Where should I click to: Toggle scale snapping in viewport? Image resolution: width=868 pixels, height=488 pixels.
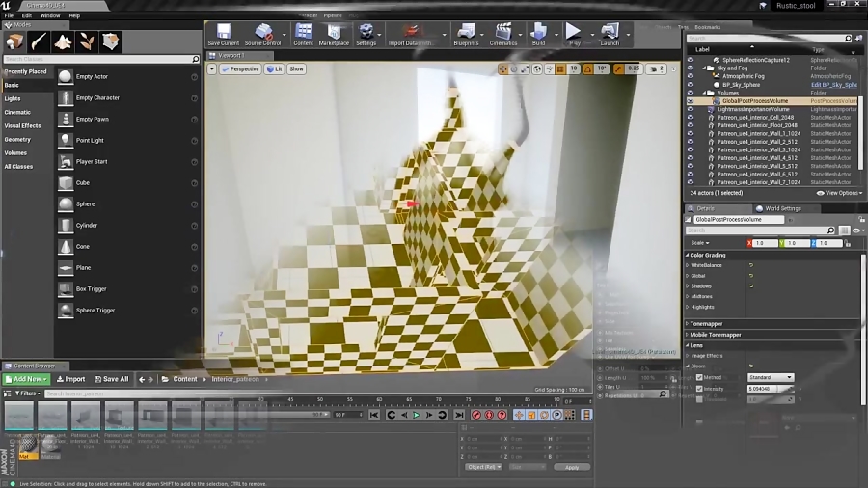pos(618,69)
